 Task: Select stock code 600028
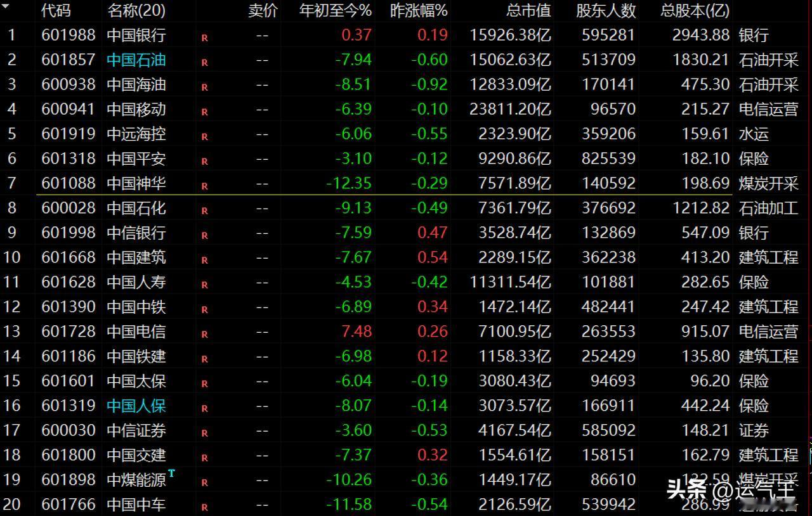(69, 208)
